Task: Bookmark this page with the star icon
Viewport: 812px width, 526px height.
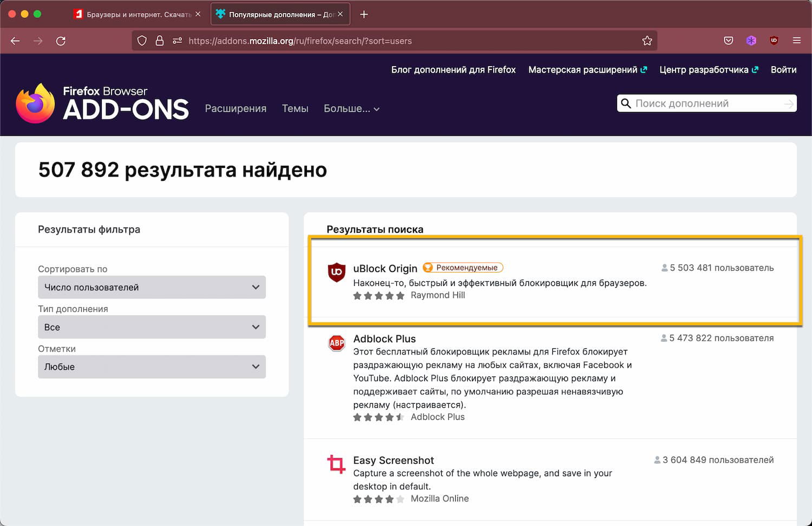Action: tap(647, 41)
